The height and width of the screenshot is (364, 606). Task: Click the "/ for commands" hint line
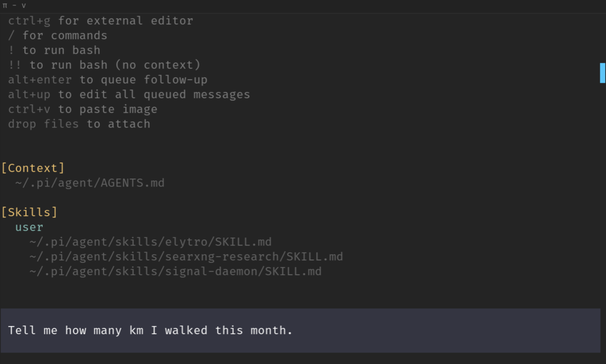58,36
